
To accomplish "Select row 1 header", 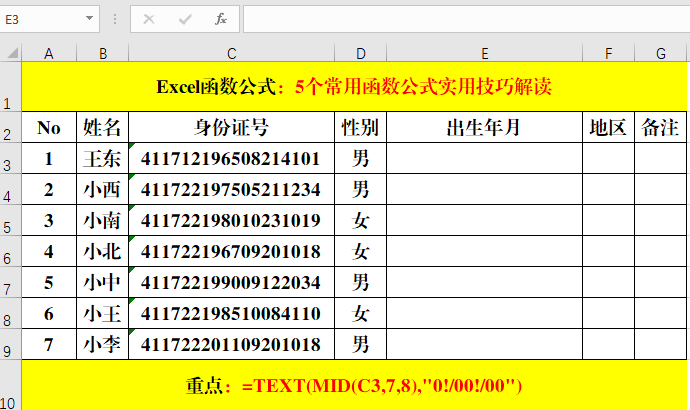I will [11, 87].
